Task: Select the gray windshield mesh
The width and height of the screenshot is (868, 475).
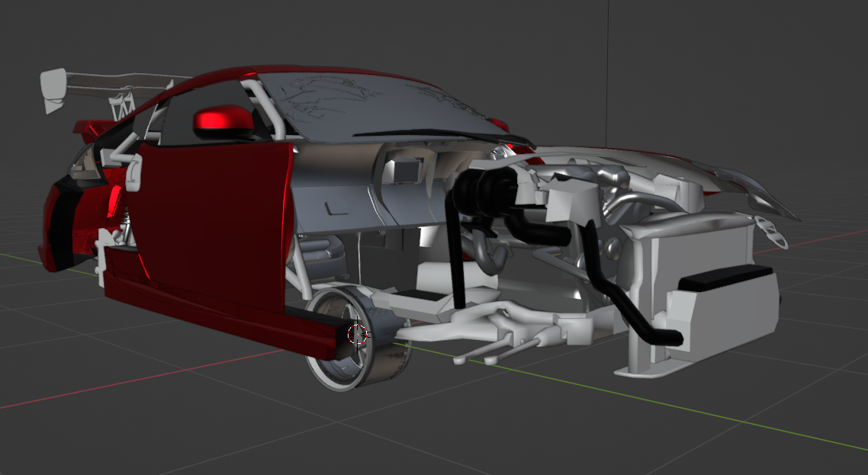Action: point(382,108)
